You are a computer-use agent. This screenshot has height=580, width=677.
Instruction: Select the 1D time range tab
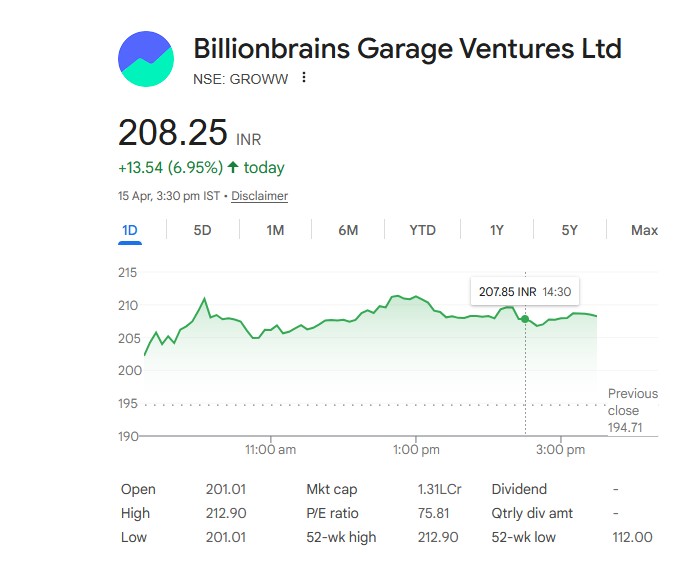pyautogui.click(x=129, y=230)
